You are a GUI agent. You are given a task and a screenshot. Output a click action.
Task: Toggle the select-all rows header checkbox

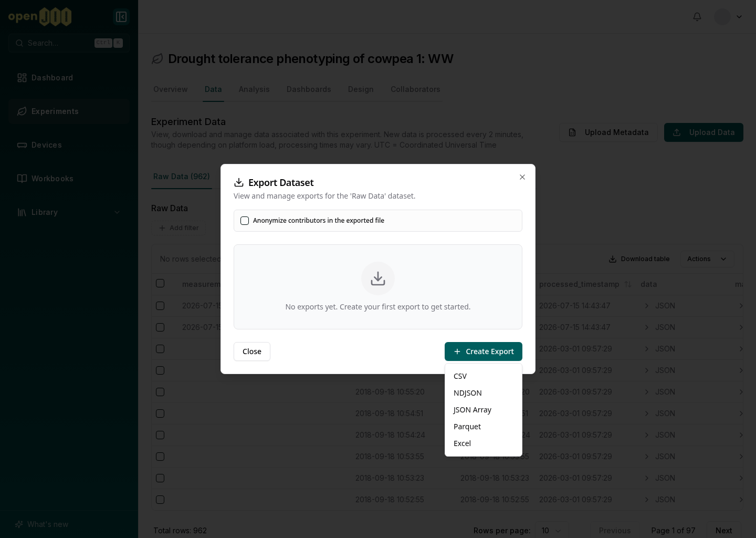click(x=160, y=283)
